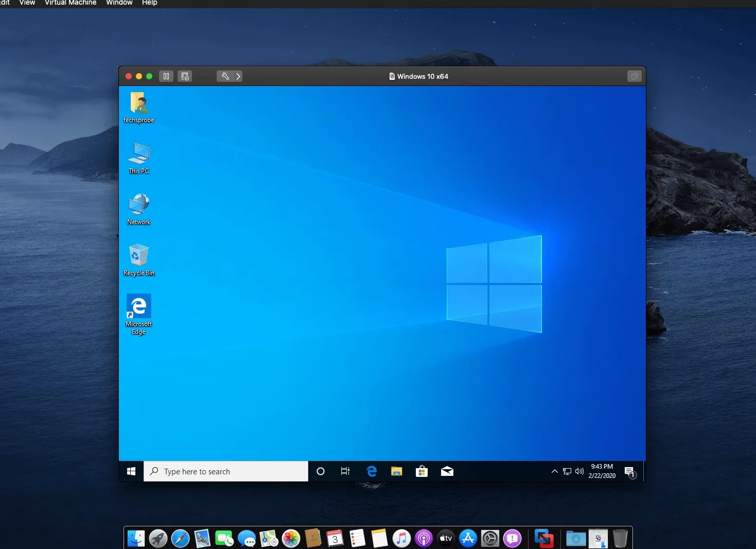Open Safari from the Dock
The width and height of the screenshot is (756, 549).
[x=181, y=539]
